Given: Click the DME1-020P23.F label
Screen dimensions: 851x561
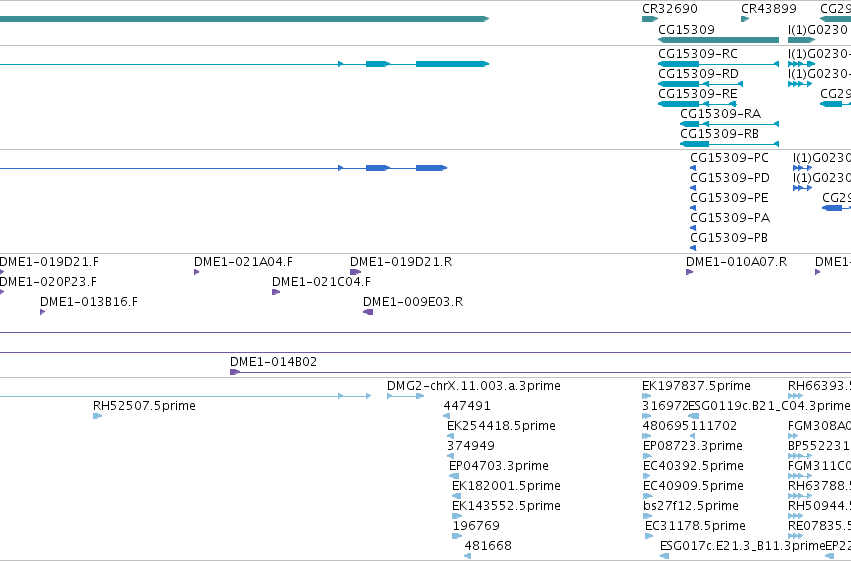Looking at the screenshot, I should 48,282.
